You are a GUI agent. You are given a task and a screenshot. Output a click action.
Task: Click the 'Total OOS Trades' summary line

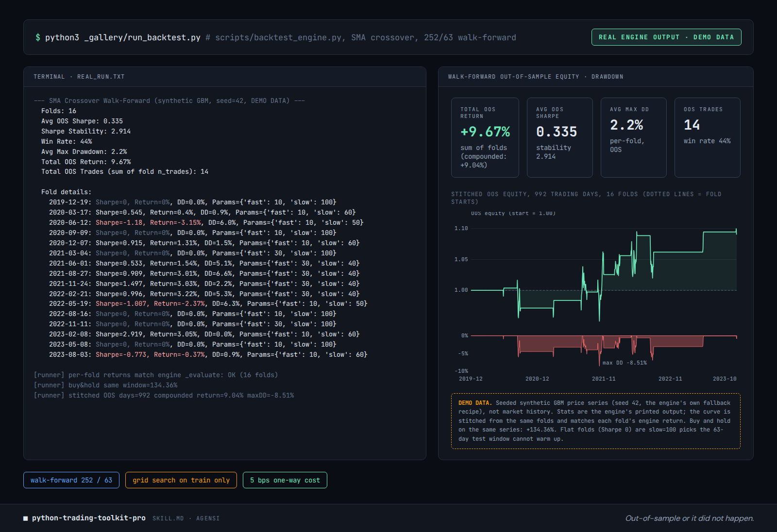click(125, 172)
